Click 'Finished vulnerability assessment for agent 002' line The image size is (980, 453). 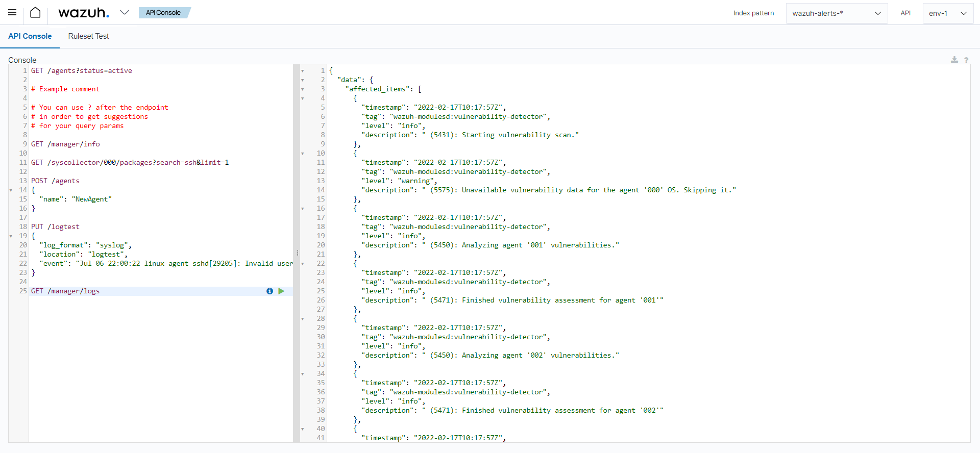(512, 411)
